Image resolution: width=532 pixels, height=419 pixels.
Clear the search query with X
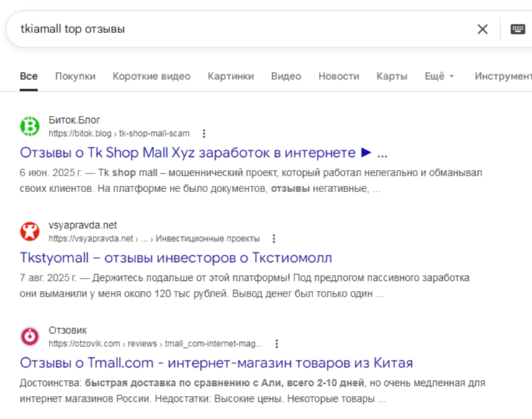click(x=482, y=30)
